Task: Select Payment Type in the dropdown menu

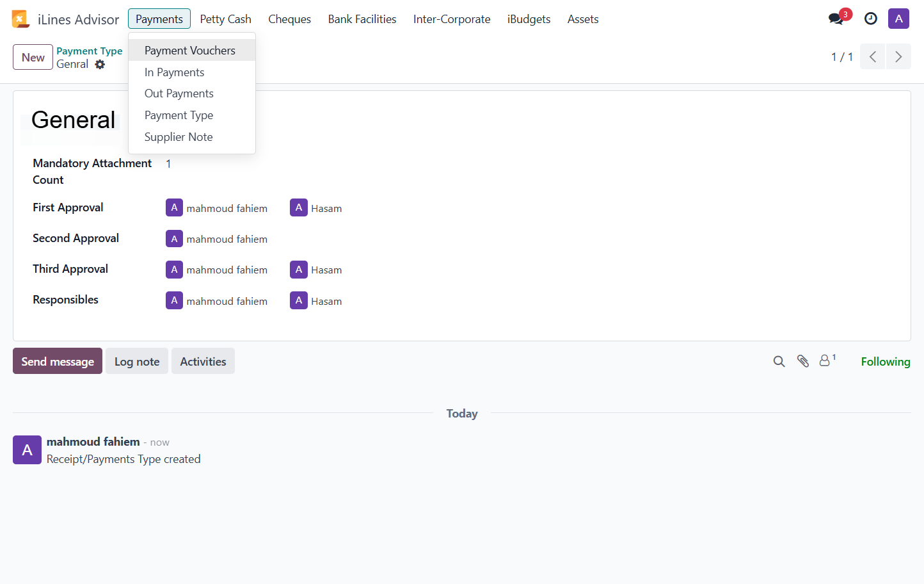Action: pos(192,115)
